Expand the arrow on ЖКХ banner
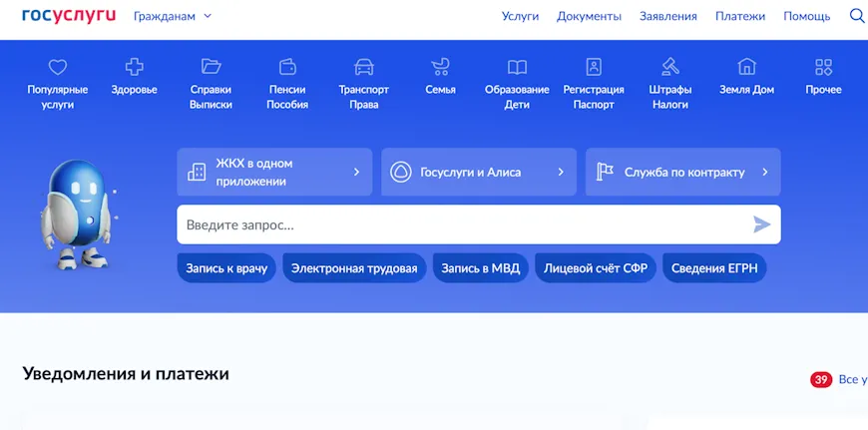The image size is (868, 430). click(x=356, y=173)
